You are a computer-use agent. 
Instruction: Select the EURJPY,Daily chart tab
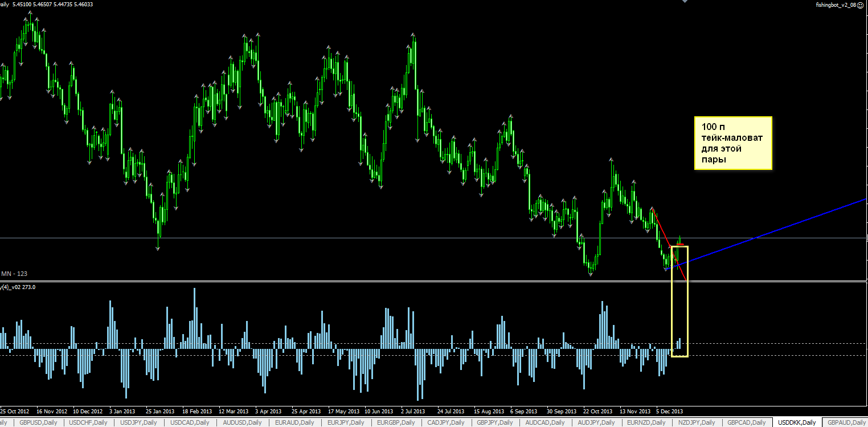coord(346,422)
